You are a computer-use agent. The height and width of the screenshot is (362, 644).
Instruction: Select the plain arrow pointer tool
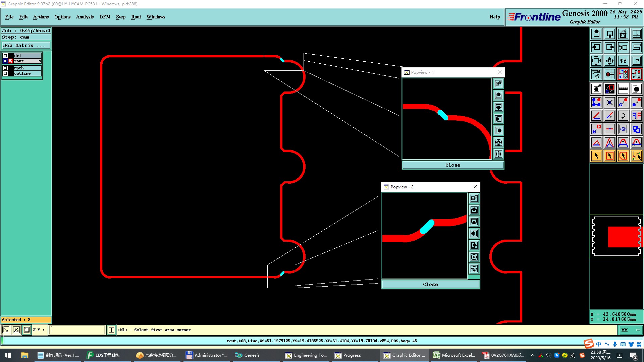pyautogui.click(x=596, y=156)
